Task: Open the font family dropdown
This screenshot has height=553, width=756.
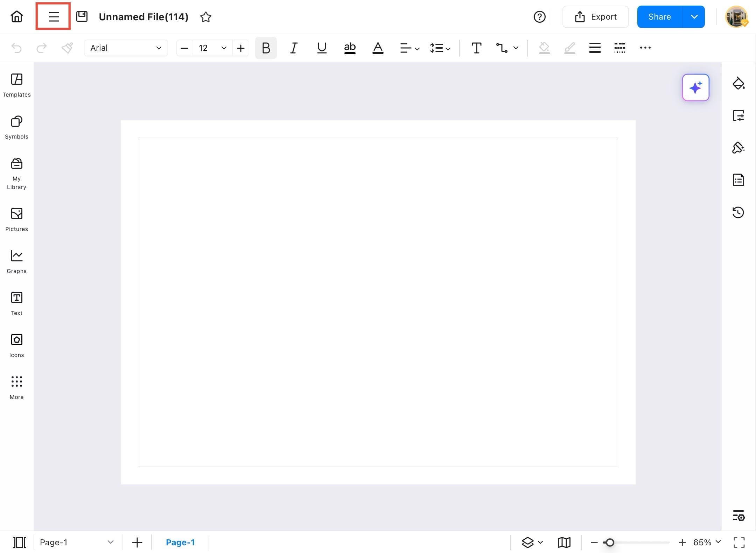Action: tap(126, 48)
